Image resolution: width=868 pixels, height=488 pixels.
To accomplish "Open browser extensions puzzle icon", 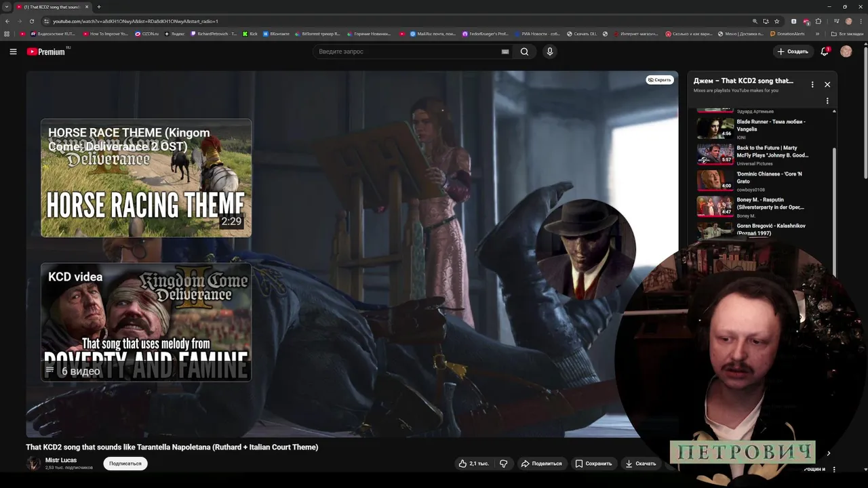I will tap(818, 21).
